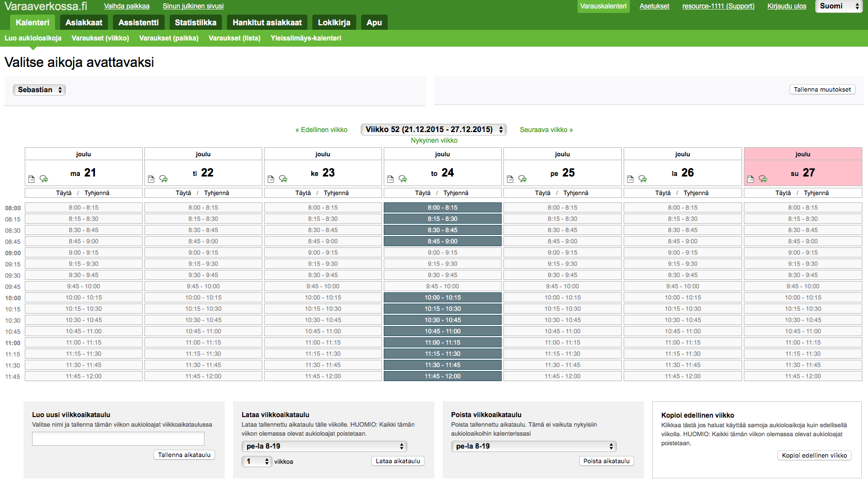Image resolution: width=868 pixels, height=484 pixels.
Task: Open the Asetukset link
Action: click(655, 6)
